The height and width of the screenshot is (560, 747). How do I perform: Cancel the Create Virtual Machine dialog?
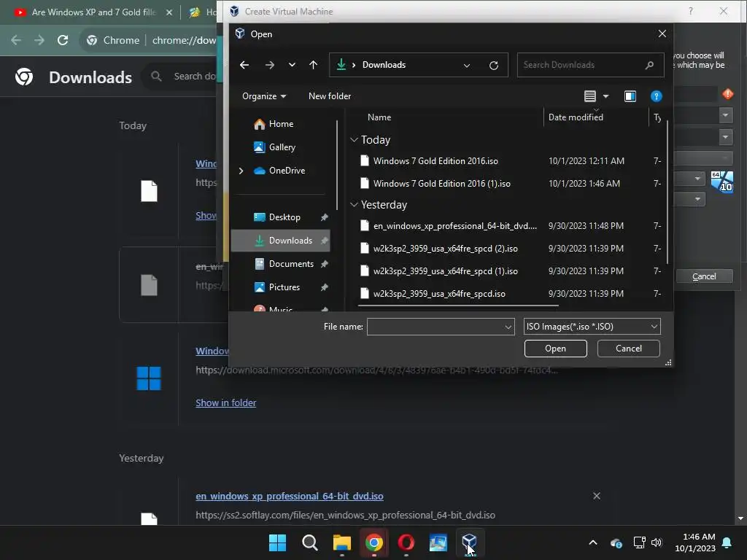point(704,276)
